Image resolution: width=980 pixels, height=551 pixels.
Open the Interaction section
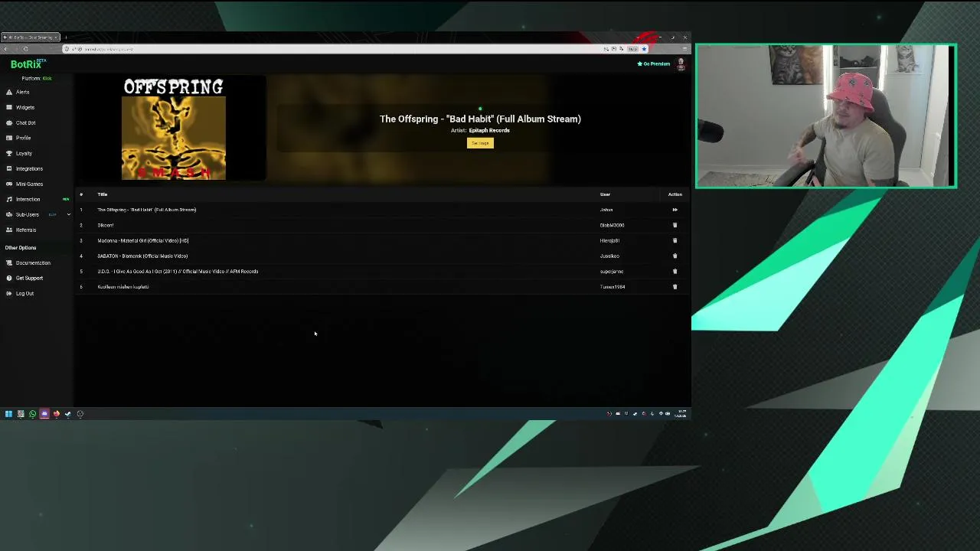click(28, 199)
